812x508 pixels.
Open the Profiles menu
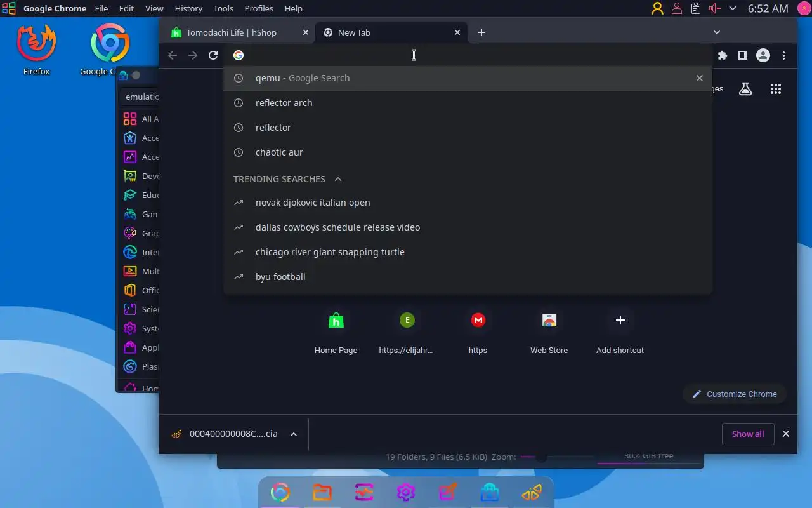point(259,8)
